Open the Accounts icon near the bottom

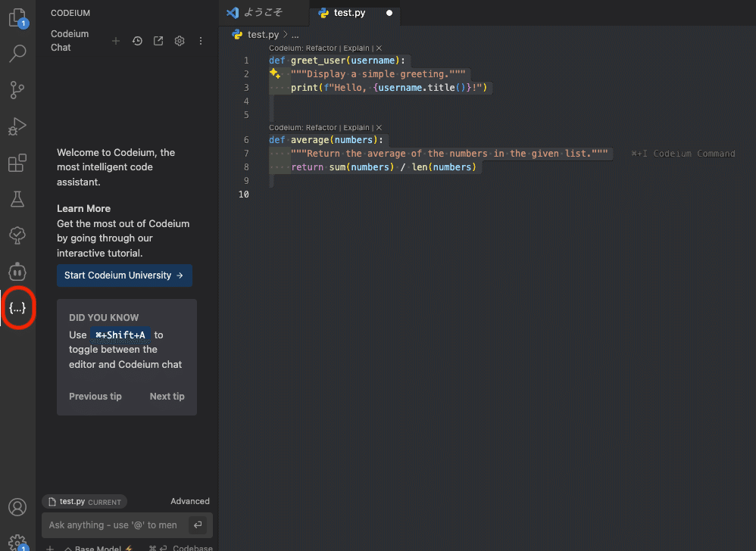click(17, 507)
